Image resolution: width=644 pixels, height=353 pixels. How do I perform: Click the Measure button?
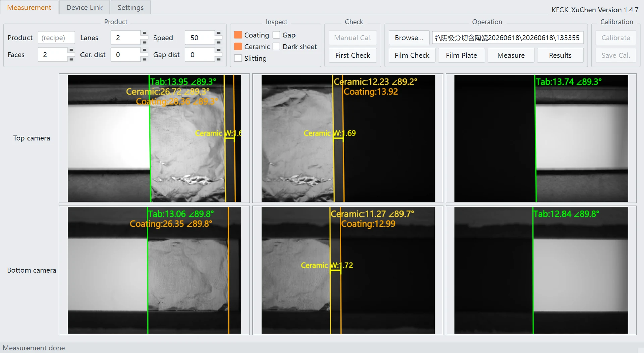tap(511, 55)
